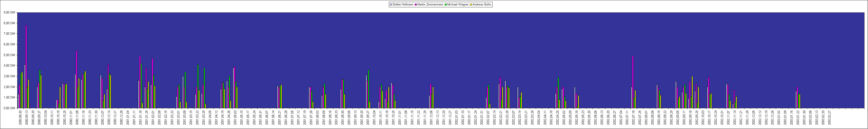Viewport: 868px width, 129px height.
Task: Click the "5,00 DM" y-axis label
Action: tap(9, 55)
